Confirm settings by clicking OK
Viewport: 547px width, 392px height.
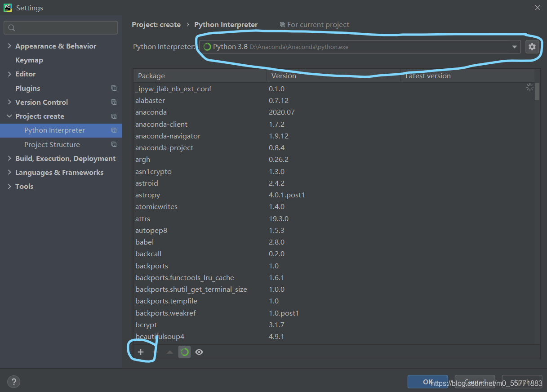pyautogui.click(x=427, y=381)
